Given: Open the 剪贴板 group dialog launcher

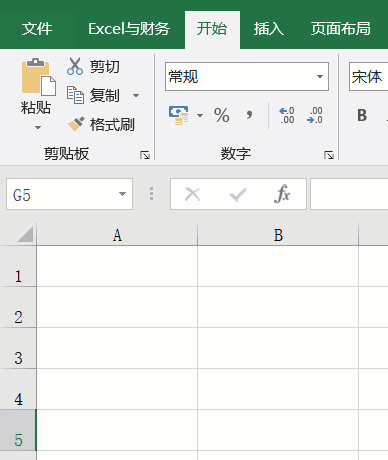Looking at the screenshot, I should pyautogui.click(x=145, y=155).
